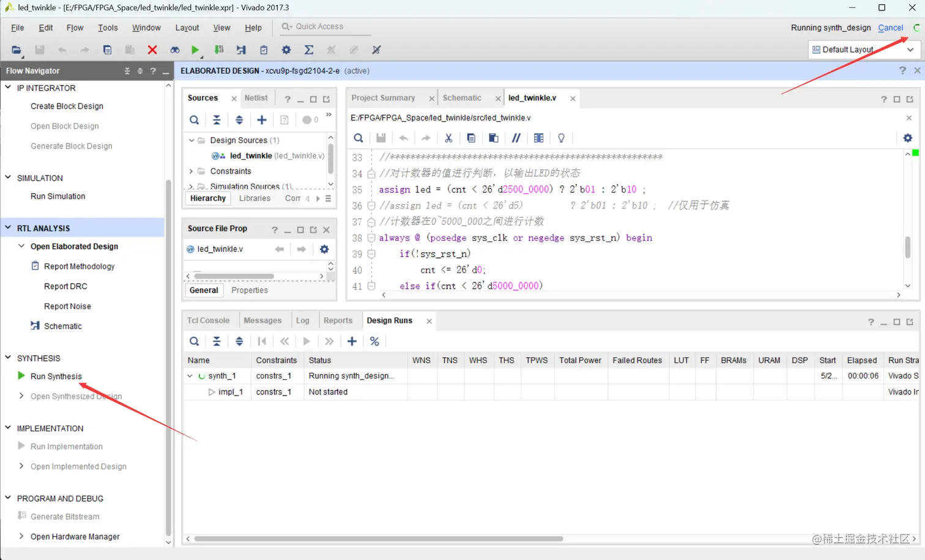Click the crossed-pencil icon in main toolbar
The height and width of the screenshot is (560, 925).
pyautogui.click(x=376, y=50)
